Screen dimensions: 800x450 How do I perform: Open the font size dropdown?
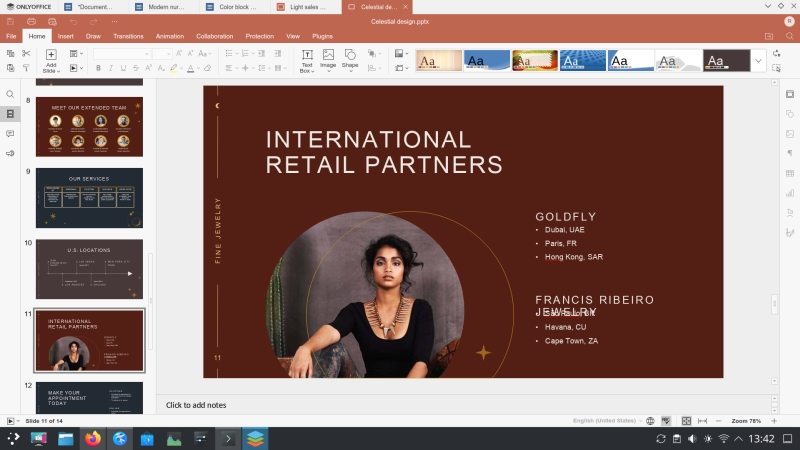[x=168, y=54]
